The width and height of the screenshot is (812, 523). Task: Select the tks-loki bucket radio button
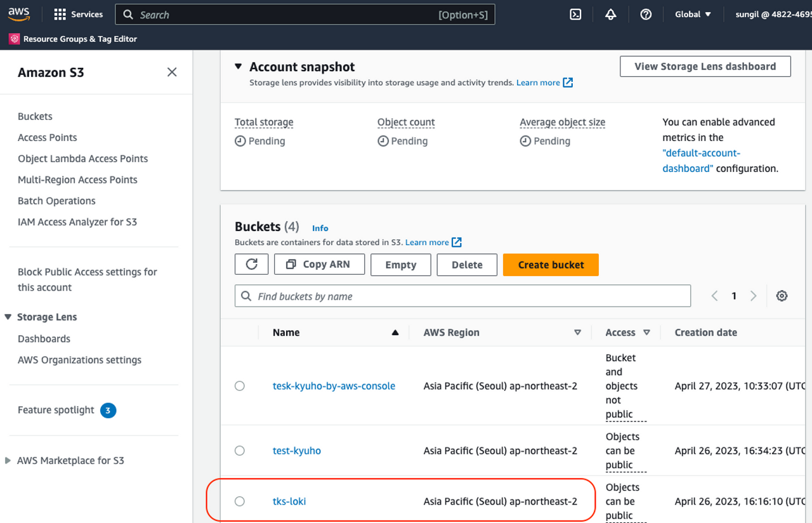tap(240, 501)
